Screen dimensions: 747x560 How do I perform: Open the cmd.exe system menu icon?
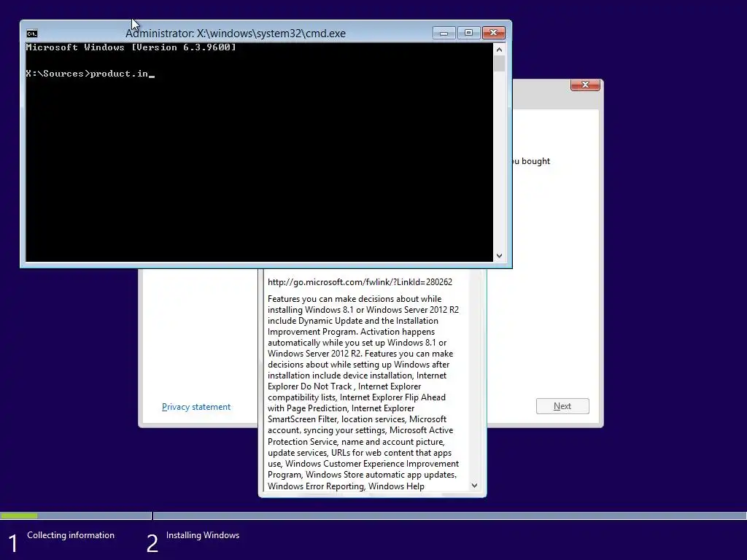[x=32, y=34]
